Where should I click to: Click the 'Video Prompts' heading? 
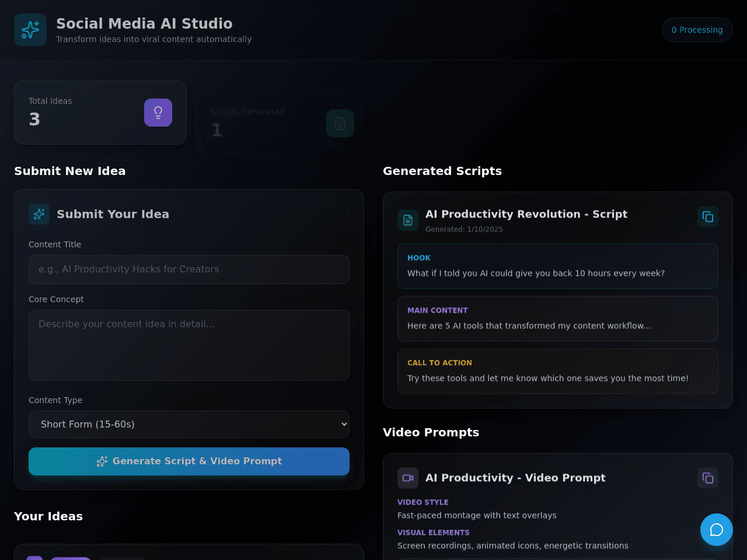pos(431,432)
